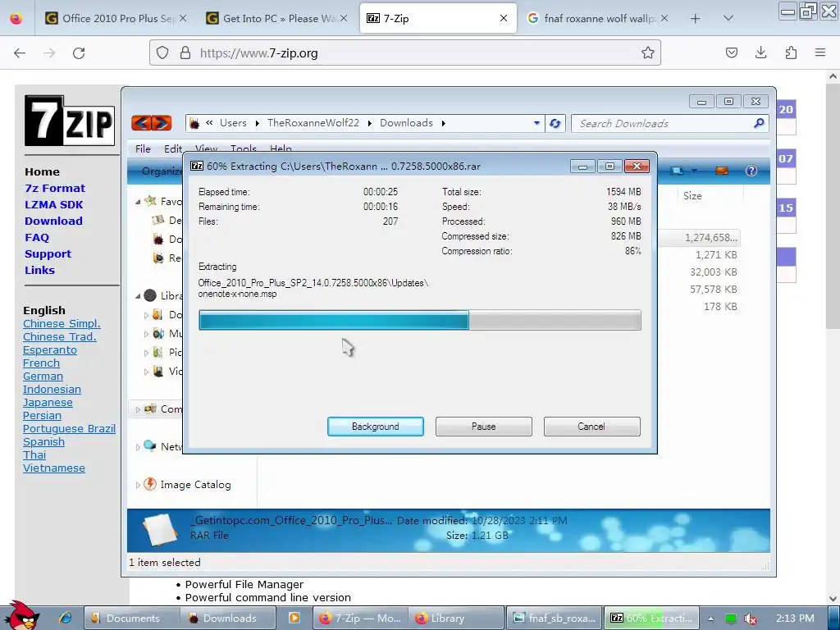Click the 7-Zip logo on the webpage
Screen dimensions: 840x630
click(70, 121)
